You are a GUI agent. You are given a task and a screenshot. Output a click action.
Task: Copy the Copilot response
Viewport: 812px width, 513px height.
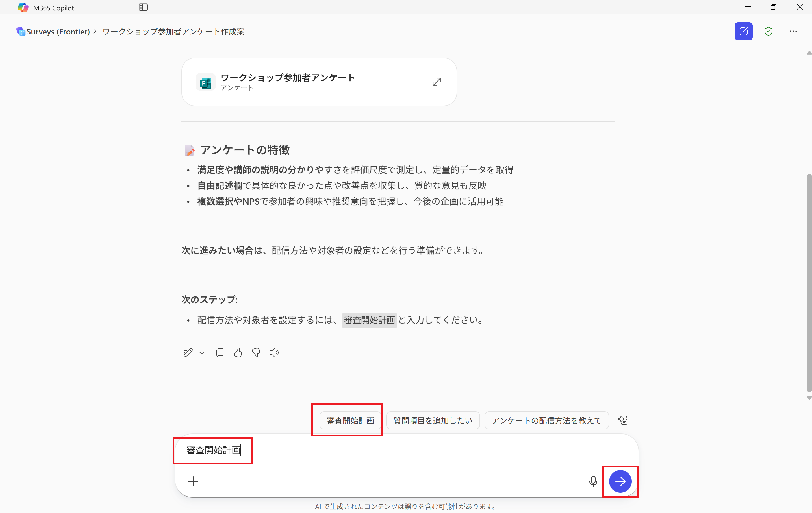click(220, 353)
